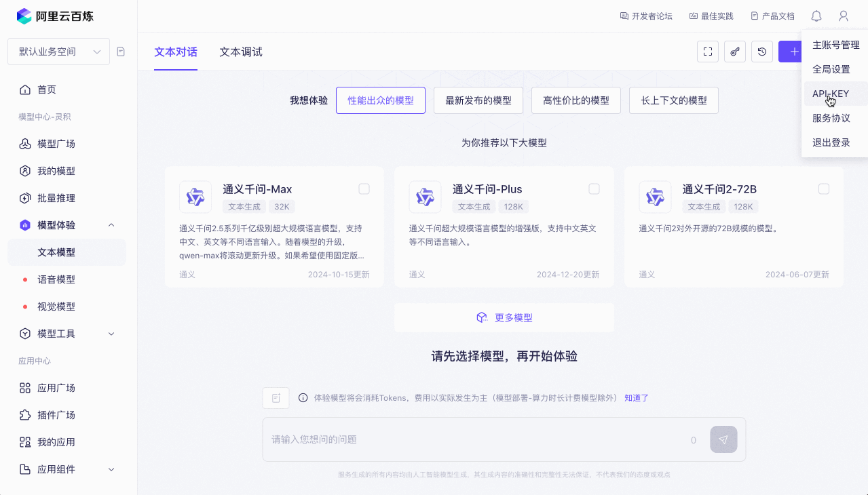
Task: Expand the 模型工具 section chevron
Action: (111, 334)
